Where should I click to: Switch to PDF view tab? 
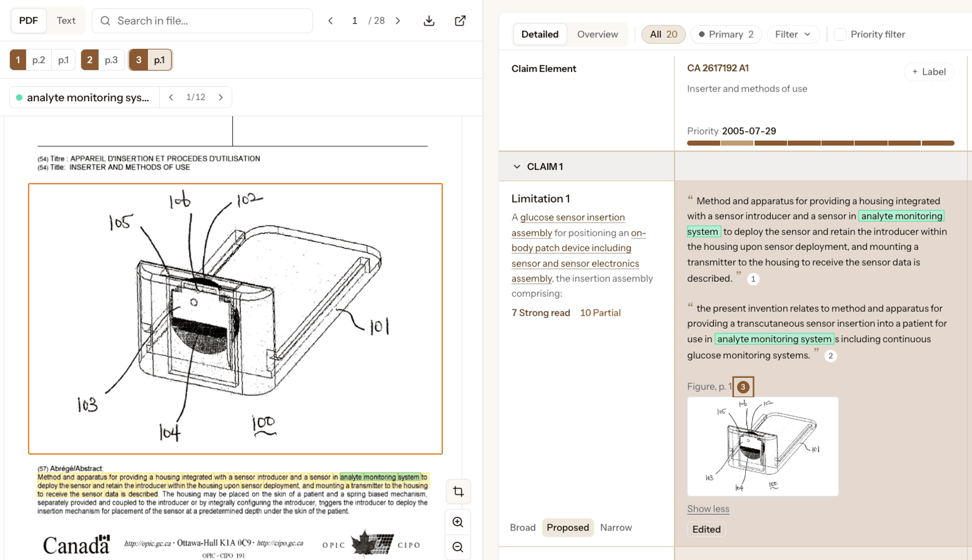(x=28, y=21)
